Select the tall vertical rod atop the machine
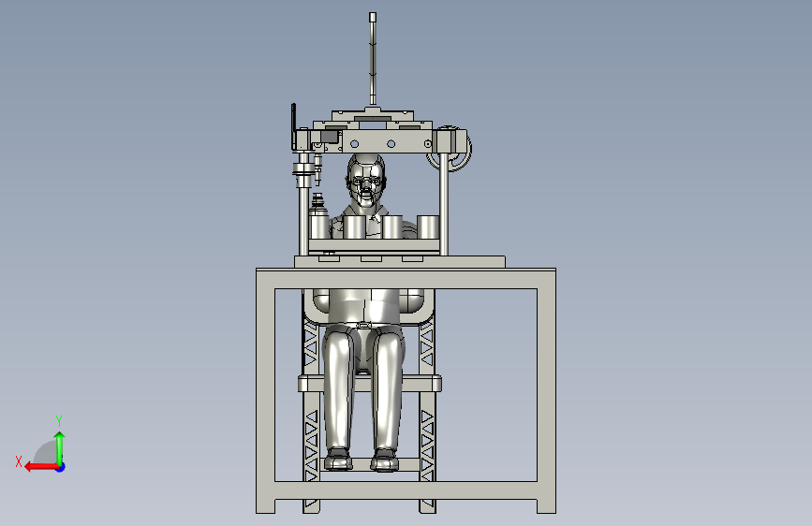Viewport: 812px width, 526px height. pyautogui.click(x=373, y=60)
